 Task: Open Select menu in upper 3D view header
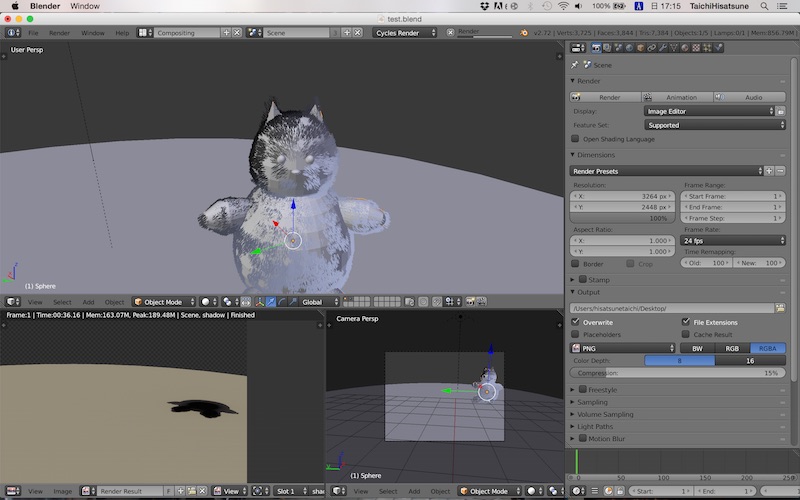click(x=62, y=302)
